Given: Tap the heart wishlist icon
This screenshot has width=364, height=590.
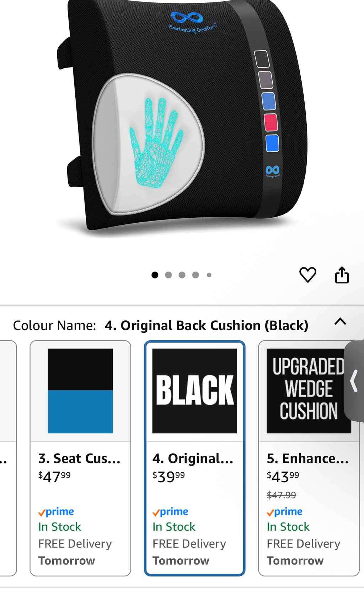Looking at the screenshot, I should coord(307,275).
